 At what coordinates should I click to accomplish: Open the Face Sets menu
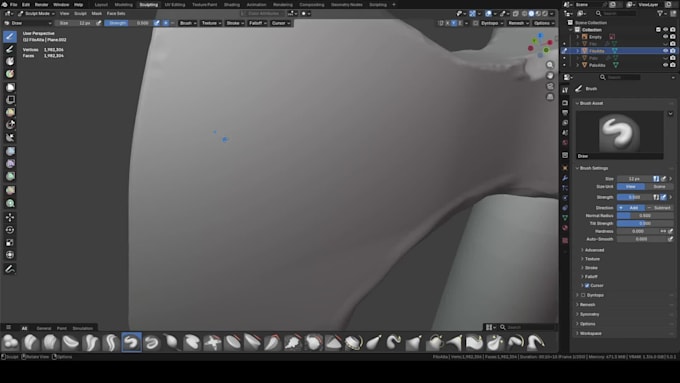tap(116, 13)
